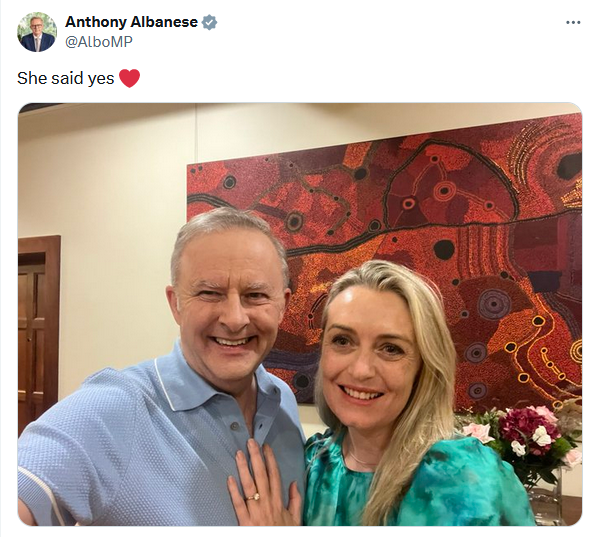The width and height of the screenshot is (599, 537).
Task: Click the polo shirt's collar button
Action: [x=235, y=425]
